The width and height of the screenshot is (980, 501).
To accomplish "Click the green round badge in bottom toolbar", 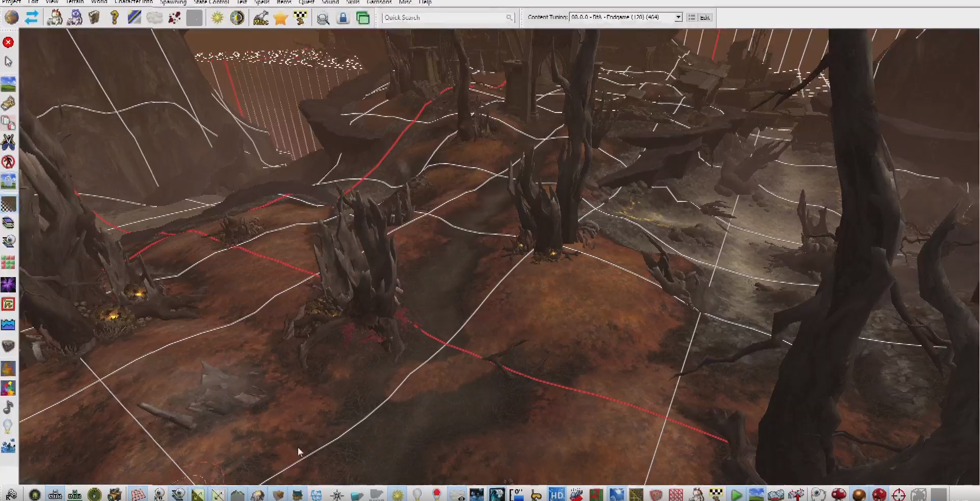I will [95, 494].
